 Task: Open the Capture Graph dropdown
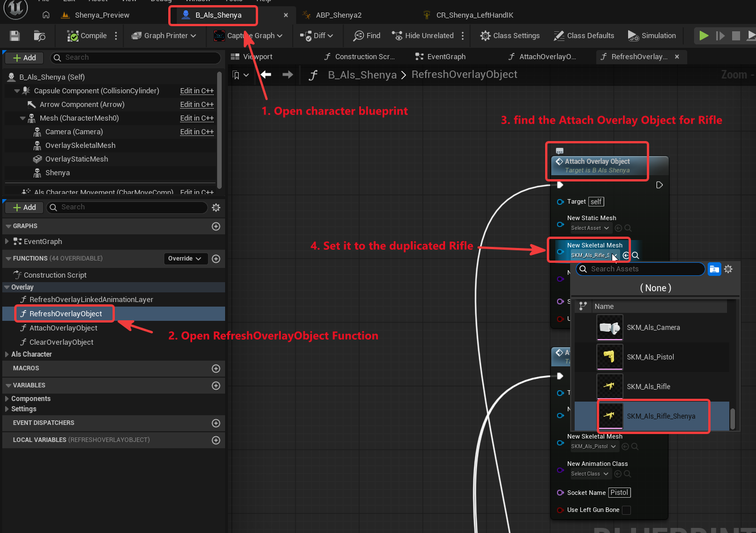[x=248, y=36]
